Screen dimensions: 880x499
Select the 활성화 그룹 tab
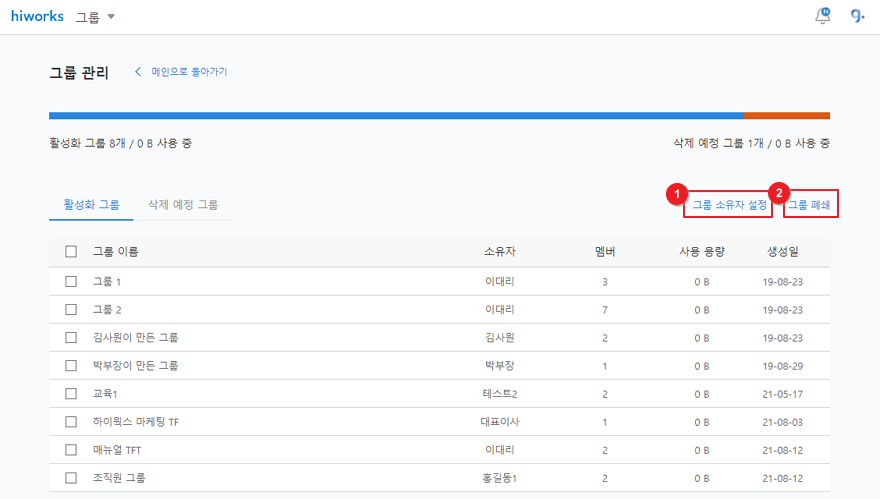pos(91,204)
